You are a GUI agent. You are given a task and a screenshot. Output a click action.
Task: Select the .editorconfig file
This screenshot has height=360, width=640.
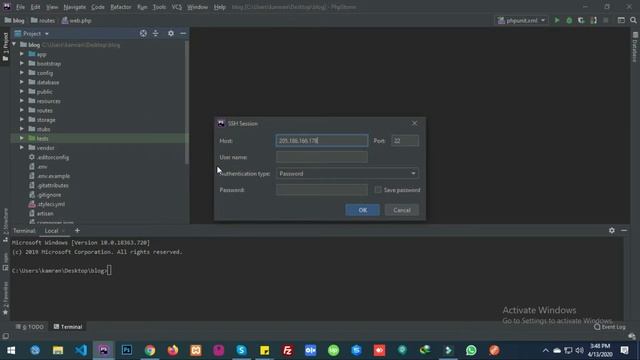(53, 157)
